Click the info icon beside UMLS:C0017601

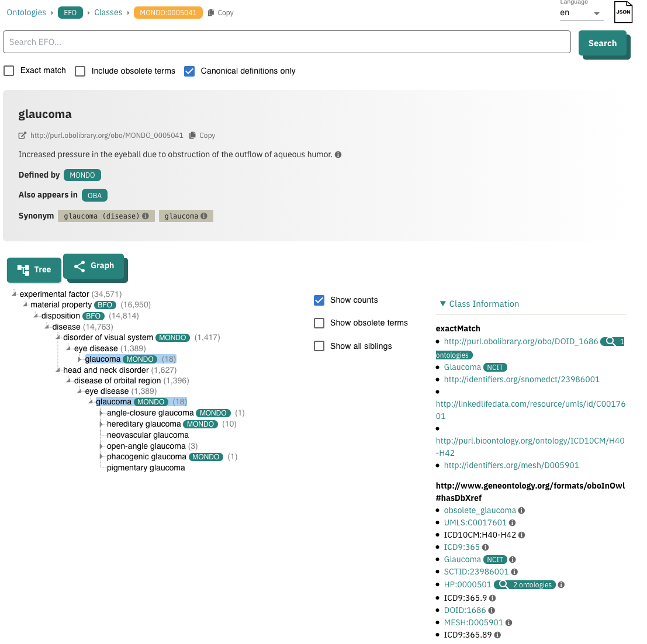(x=513, y=522)
